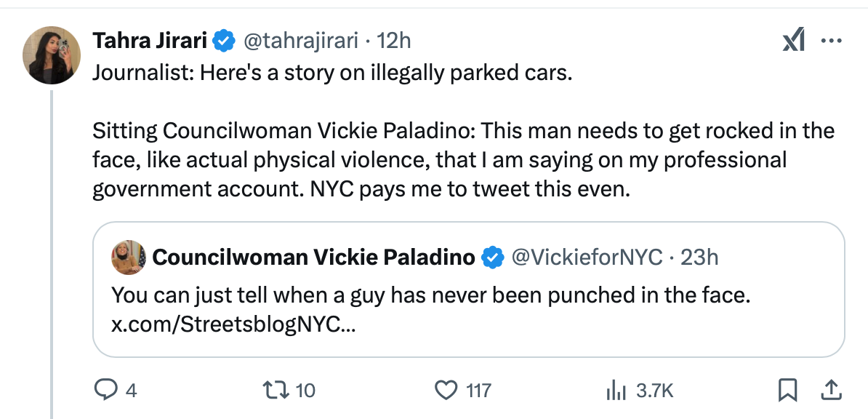Click the Councilwoman Vickie Paladino name

click(x=314, y=257)
